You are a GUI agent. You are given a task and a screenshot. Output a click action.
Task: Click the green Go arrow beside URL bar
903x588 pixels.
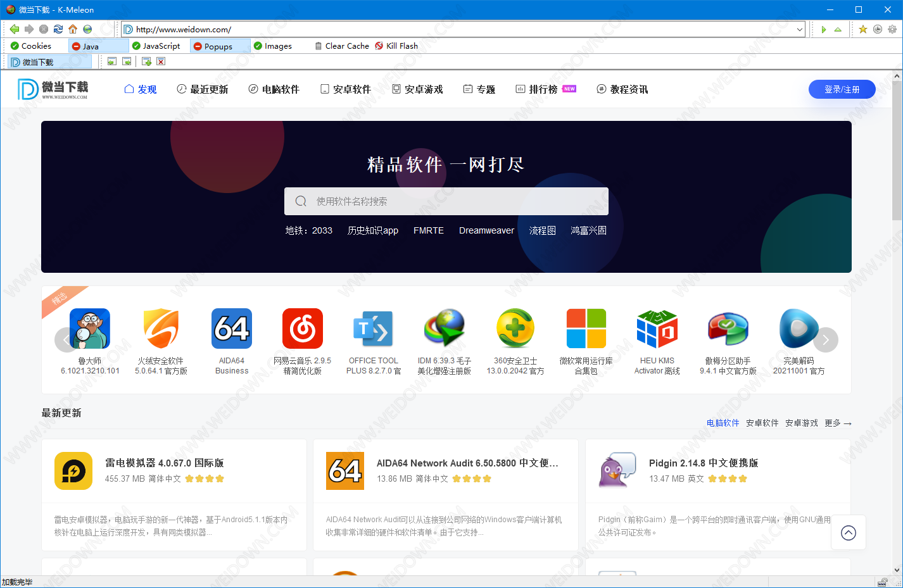click(823, 29)
